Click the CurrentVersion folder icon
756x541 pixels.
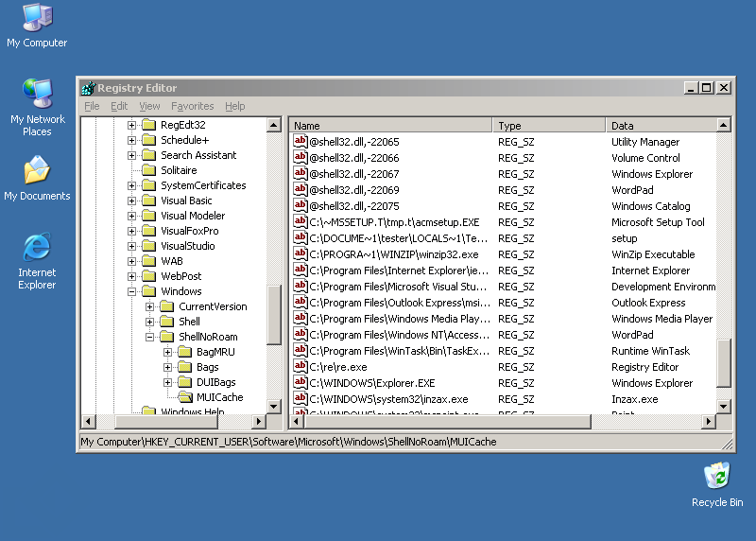click(x=167, y=306)
